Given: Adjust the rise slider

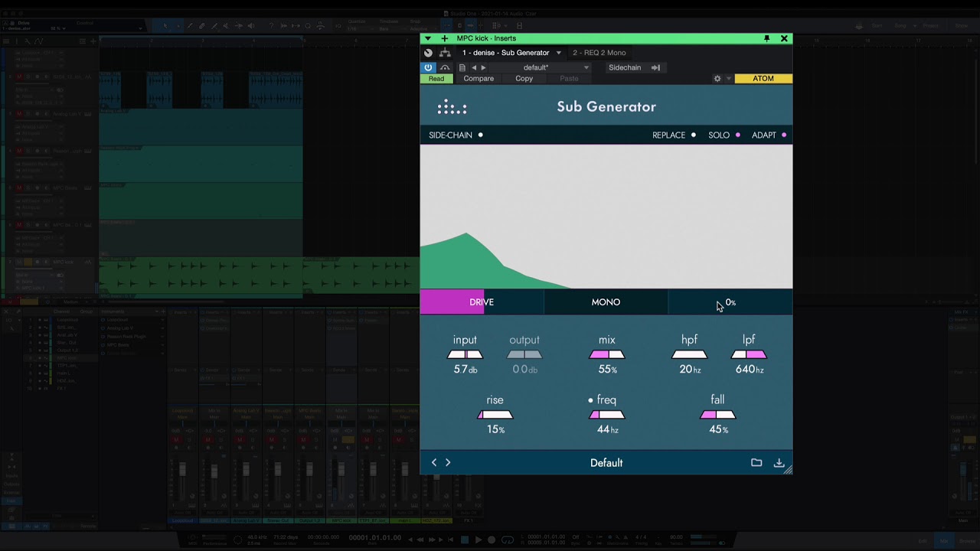Looking at the screenshot, I should (495, 415).
